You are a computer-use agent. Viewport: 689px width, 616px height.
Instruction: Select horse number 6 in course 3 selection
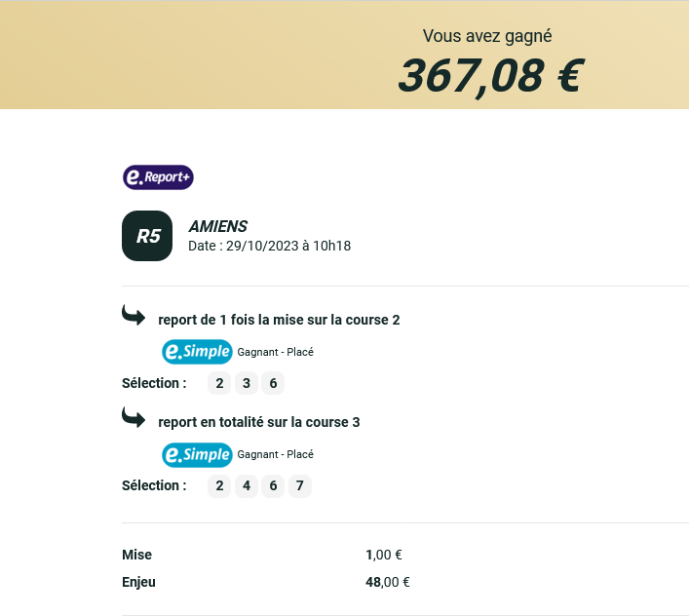[x=273, y=486]
